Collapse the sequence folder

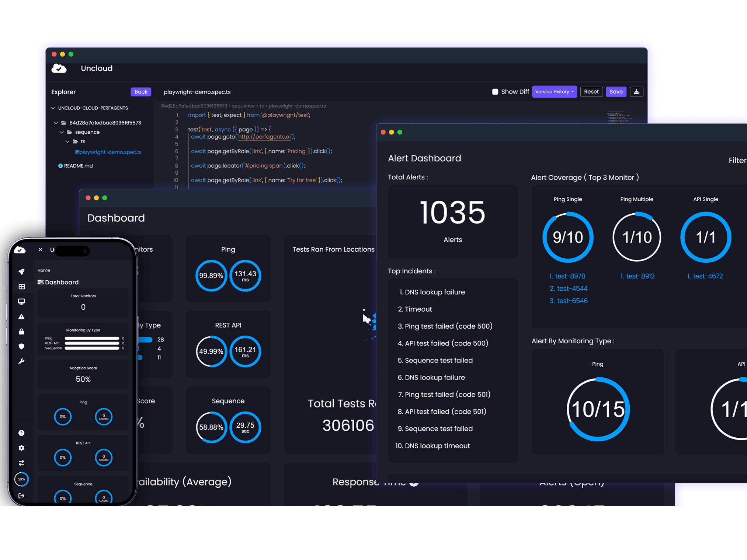point(62,132)
